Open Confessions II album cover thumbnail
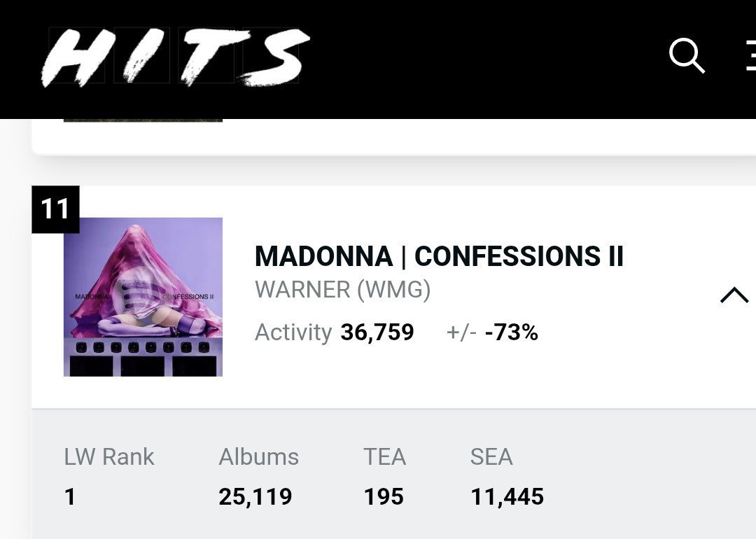This screenshot has width=756, height=539. [x=143, y=297]
